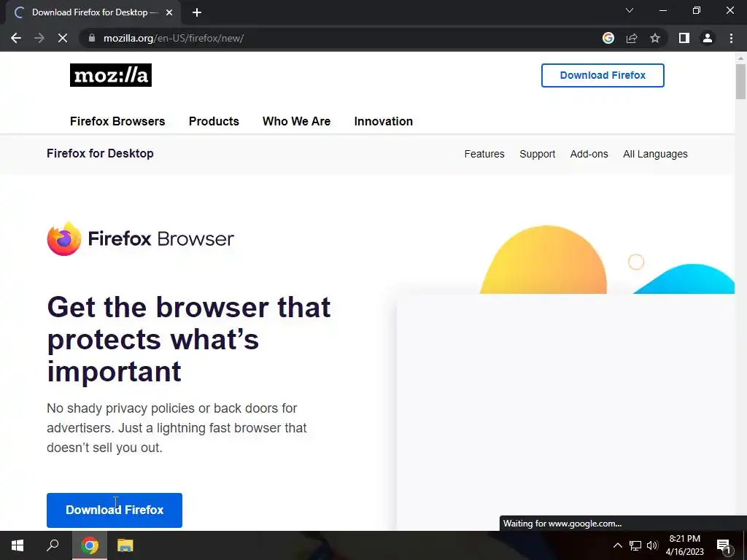Select the Download Firefox for Desktop tab
747x560 pixels.
pyautogui.click(x=93, y=12)
